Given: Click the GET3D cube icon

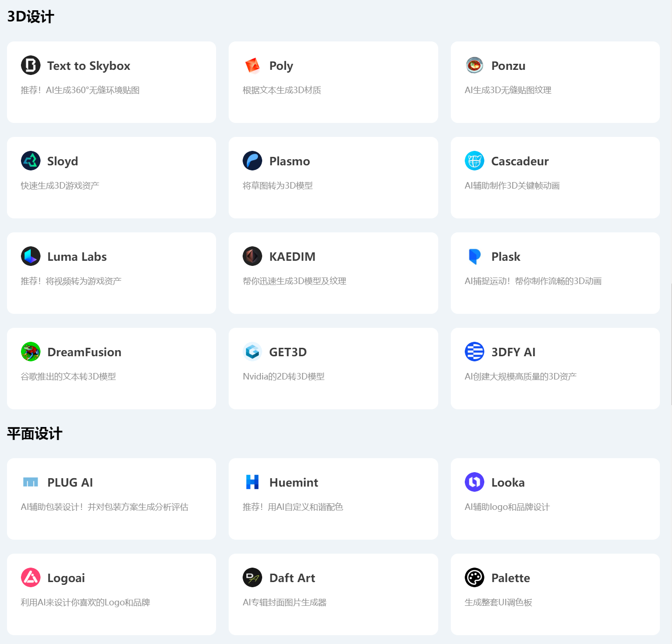Looking at the screenshot, I should (252, 352).
